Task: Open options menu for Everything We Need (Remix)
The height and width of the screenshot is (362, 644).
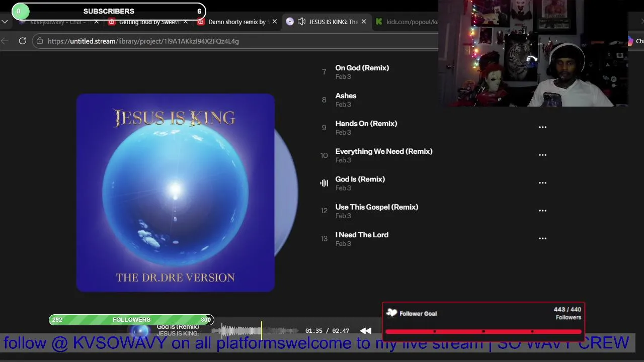Action: 542,155
